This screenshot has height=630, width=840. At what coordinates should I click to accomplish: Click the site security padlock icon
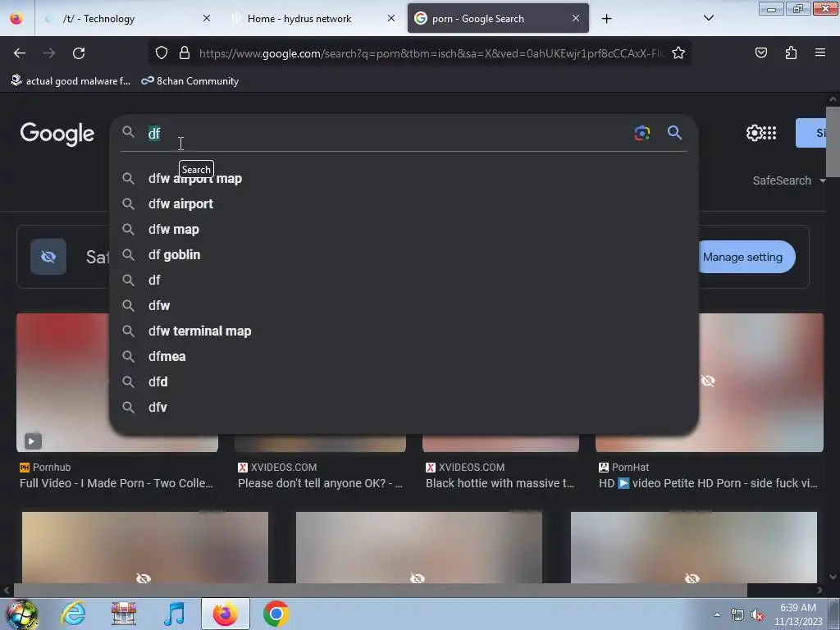tap(185, 53)
